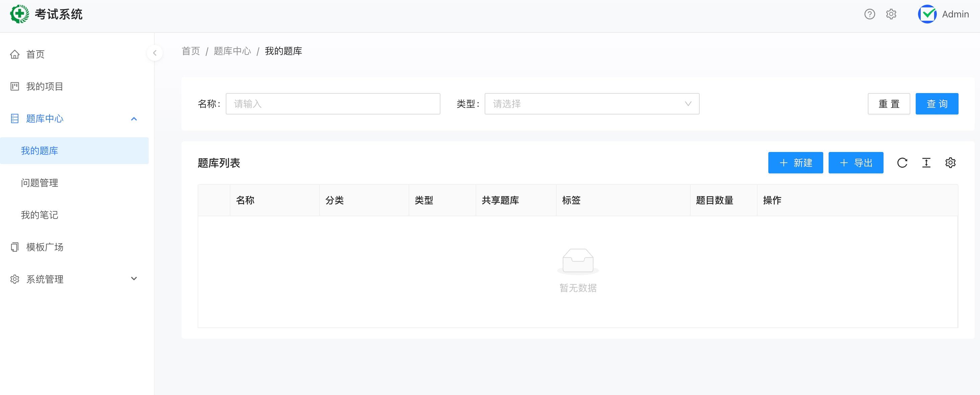Click the 查询 search button
This screenshot has height=395, width=980.
click(937, 104)
